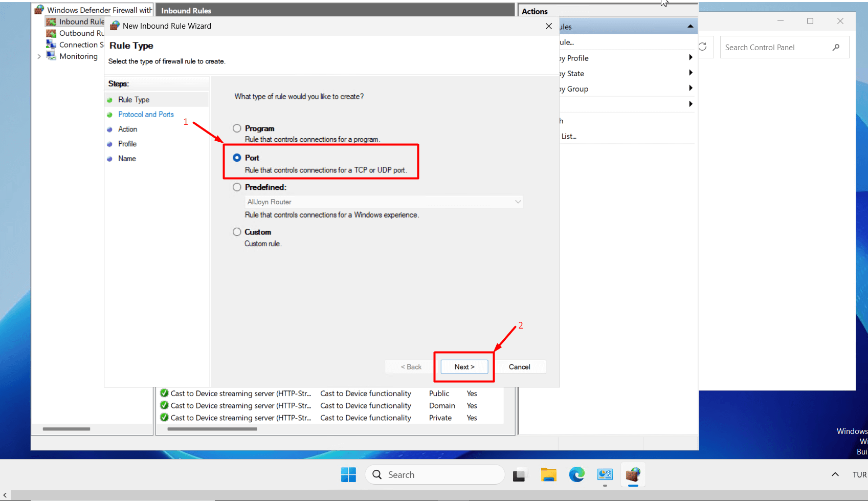Click the Connection Security Rules icon

click(x=51, y=45)
